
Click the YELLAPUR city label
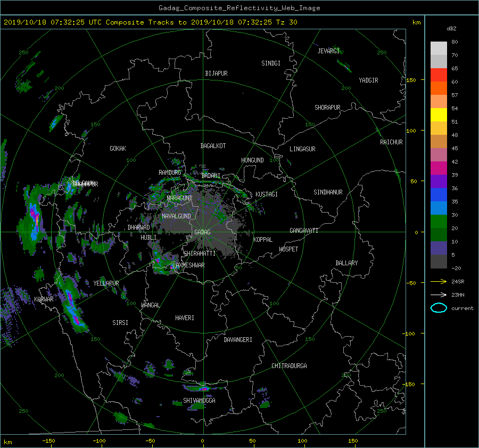pyautogui.click(x=106, y=283)
